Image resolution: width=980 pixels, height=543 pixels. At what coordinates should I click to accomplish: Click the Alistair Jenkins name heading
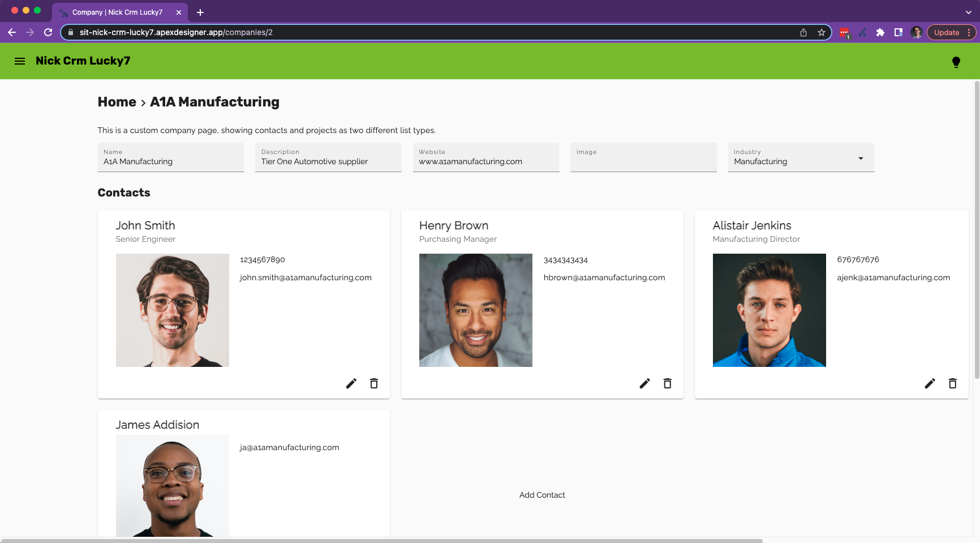(752, 225)
